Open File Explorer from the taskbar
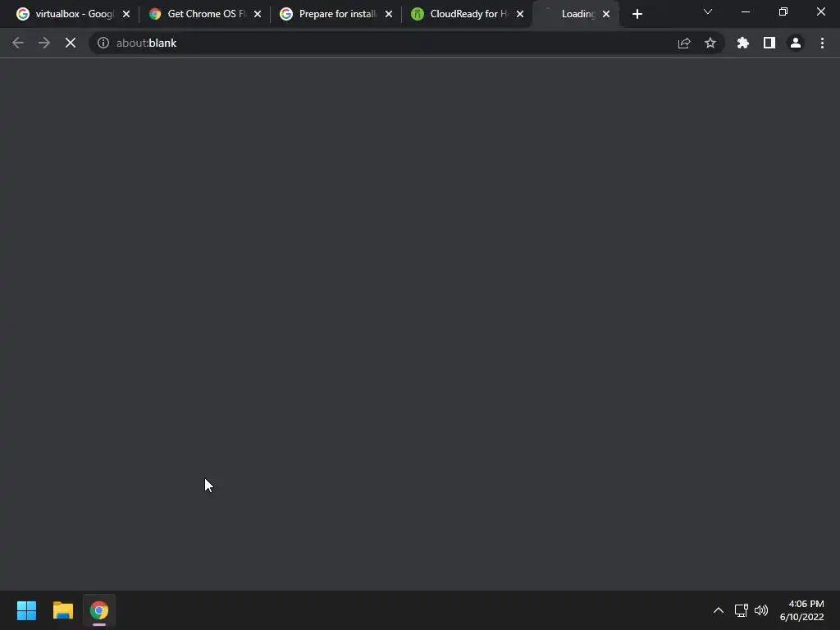 click(x=62, y=610)
